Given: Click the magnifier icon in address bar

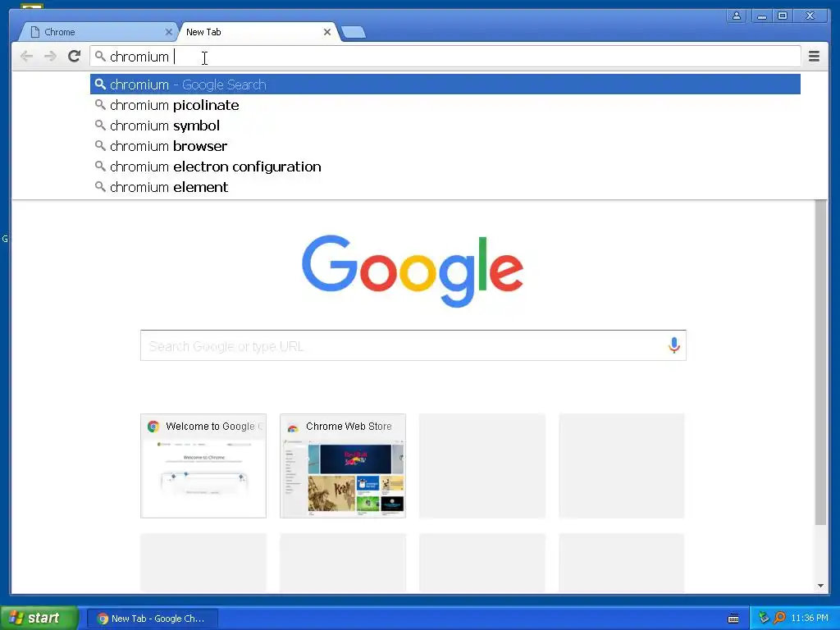Looking at the screenshot, I should [x=100, y=56].
